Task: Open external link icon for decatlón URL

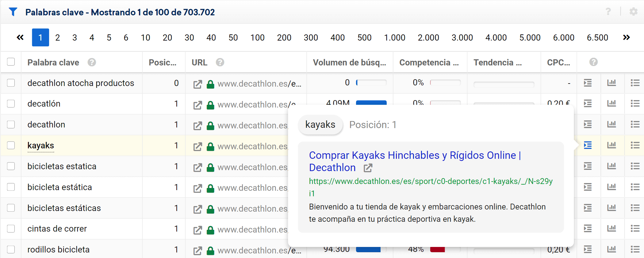Action: point(197,105)
